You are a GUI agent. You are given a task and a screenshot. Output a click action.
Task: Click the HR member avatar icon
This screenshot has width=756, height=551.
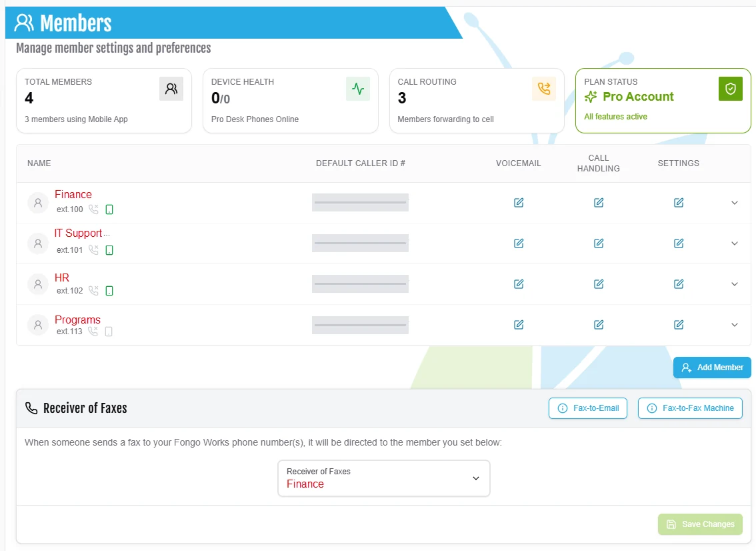click(x=38, y=284)
